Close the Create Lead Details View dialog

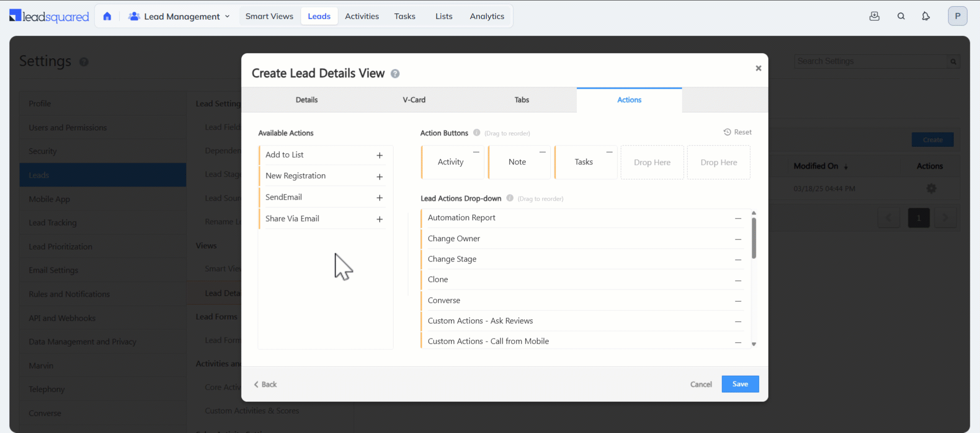pos(758,68)
